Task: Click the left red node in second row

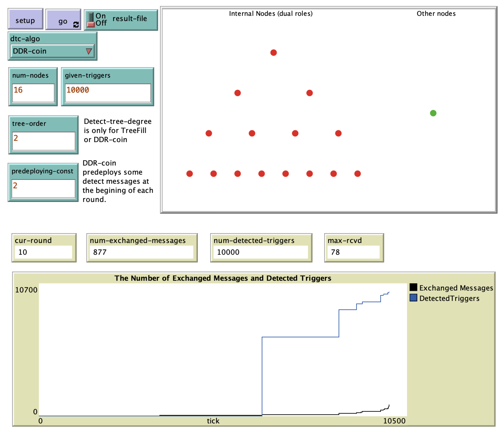Action: [237, 93]
